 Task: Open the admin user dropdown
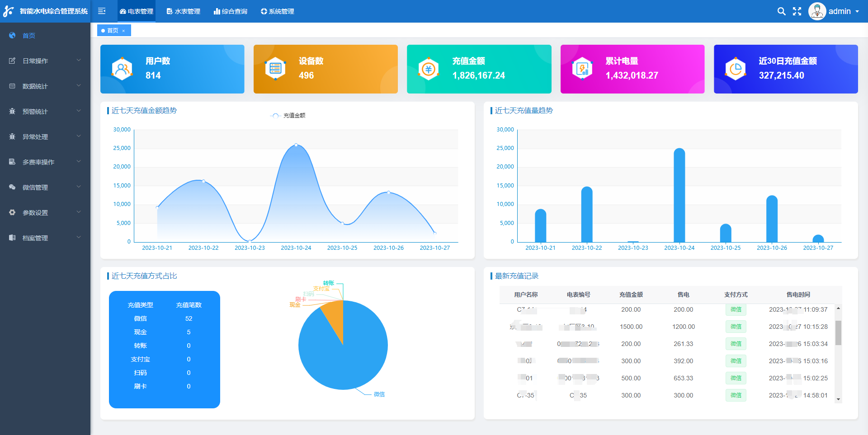pos(843,11)
